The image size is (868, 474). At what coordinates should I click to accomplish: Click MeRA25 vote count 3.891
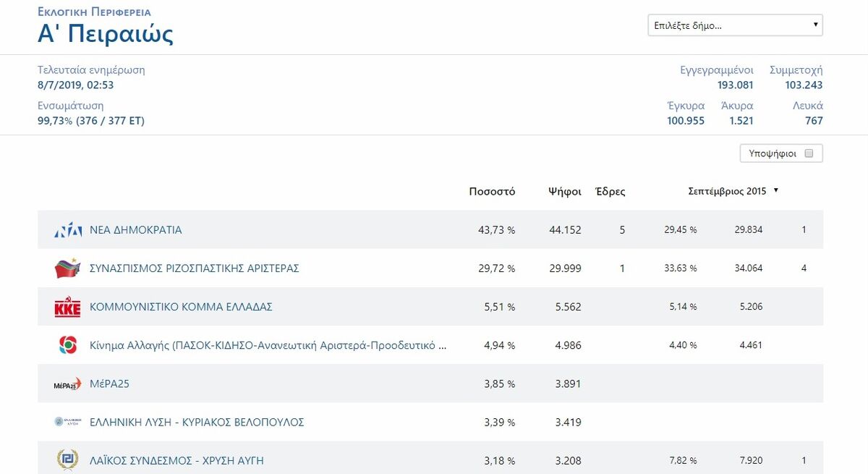pos(568,384)
